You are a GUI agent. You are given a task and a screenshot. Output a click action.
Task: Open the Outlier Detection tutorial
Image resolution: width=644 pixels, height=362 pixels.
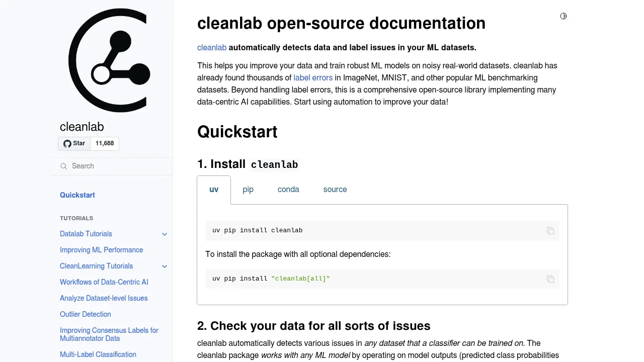click(x=86, y=314)
